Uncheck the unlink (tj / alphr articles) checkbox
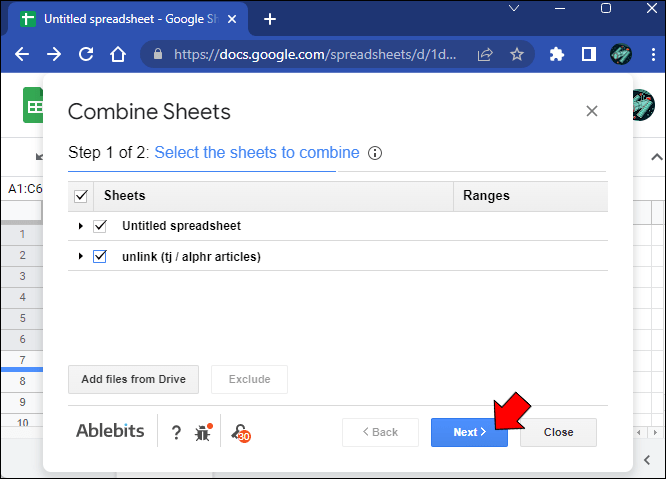This screenshot has height=479, width=666. point(100,257)
